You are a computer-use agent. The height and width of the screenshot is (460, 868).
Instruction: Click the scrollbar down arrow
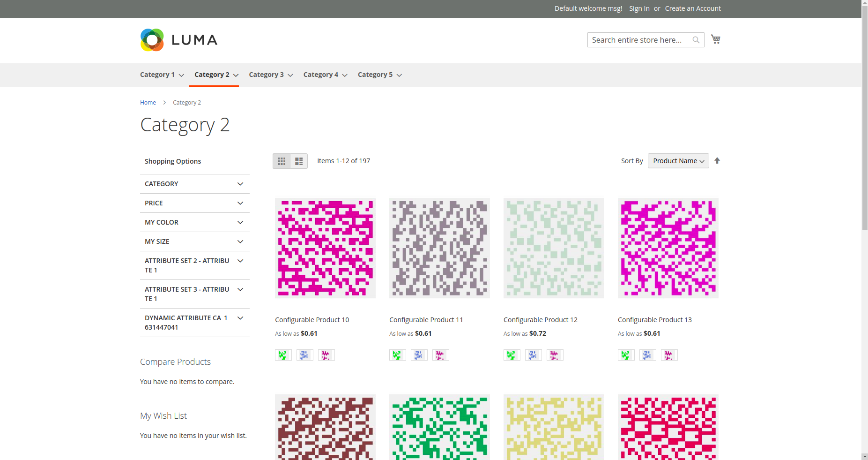pyautogui.click(x=865, y=456)
